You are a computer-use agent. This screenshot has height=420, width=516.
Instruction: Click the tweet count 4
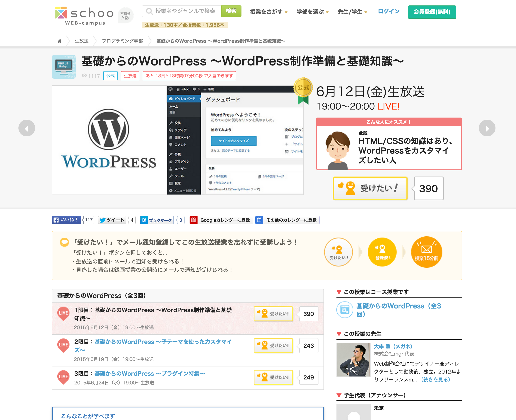(132, 220)
